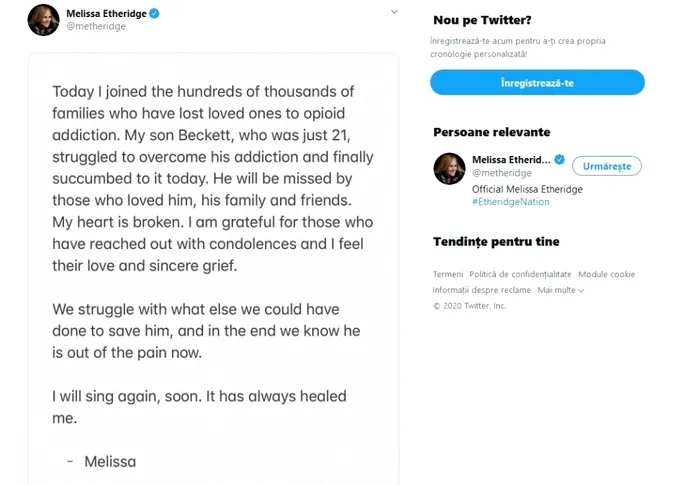Open the author name link above the tweet
700x485 pixels.
pyautogui.click(x=106, y=14)
